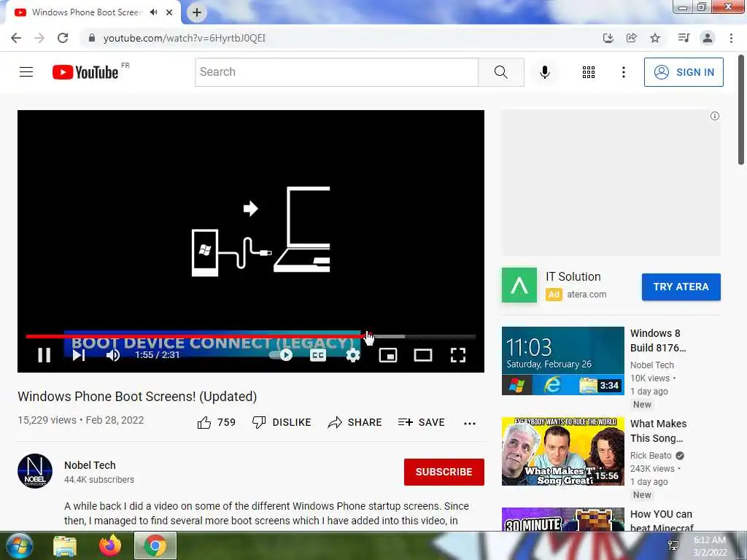Image resolution: width=747 pixels, height=560 pixels.
Task: Open the Chrome profile icon
Action: coord(708,38)
